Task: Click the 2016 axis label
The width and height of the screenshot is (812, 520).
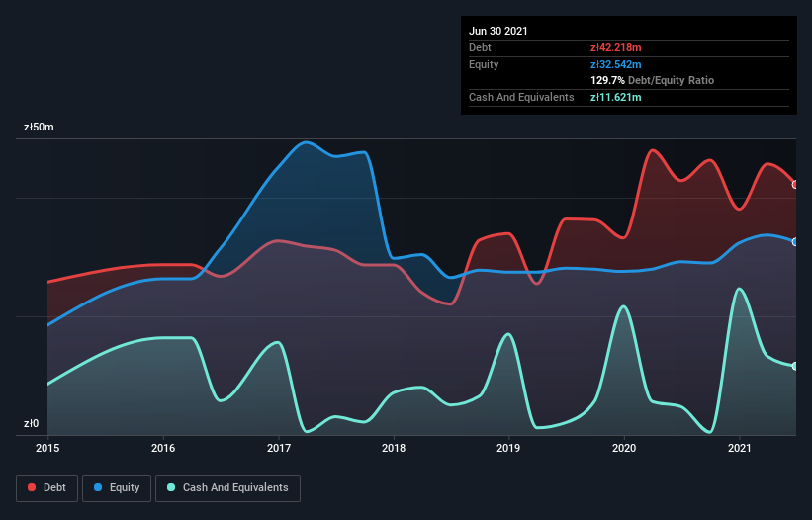Action: click(x=163, y=448)
